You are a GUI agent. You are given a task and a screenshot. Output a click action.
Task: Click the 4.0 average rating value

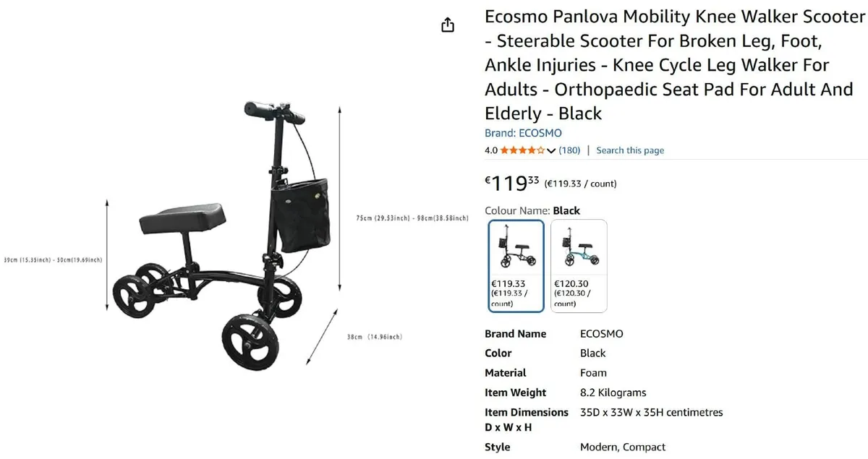pos(491,150)
